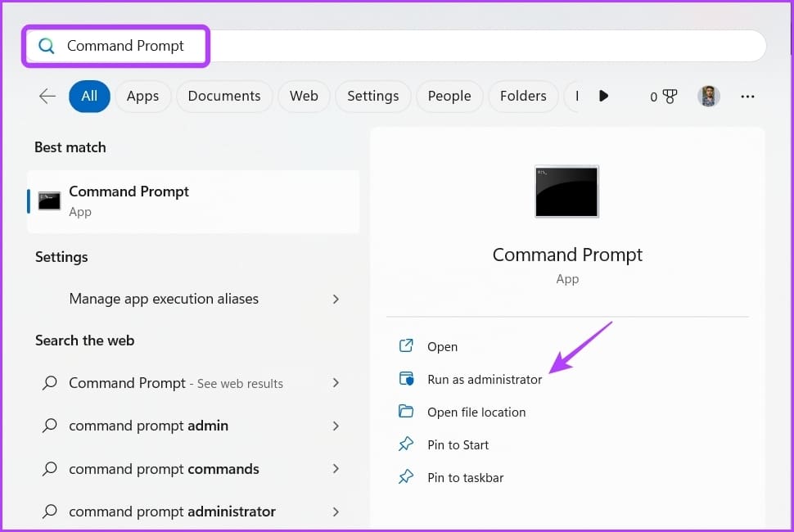This screenshot has width=794, height=532.
Task: Select the Command Prompt best match result
Action: tap(193, 201)
